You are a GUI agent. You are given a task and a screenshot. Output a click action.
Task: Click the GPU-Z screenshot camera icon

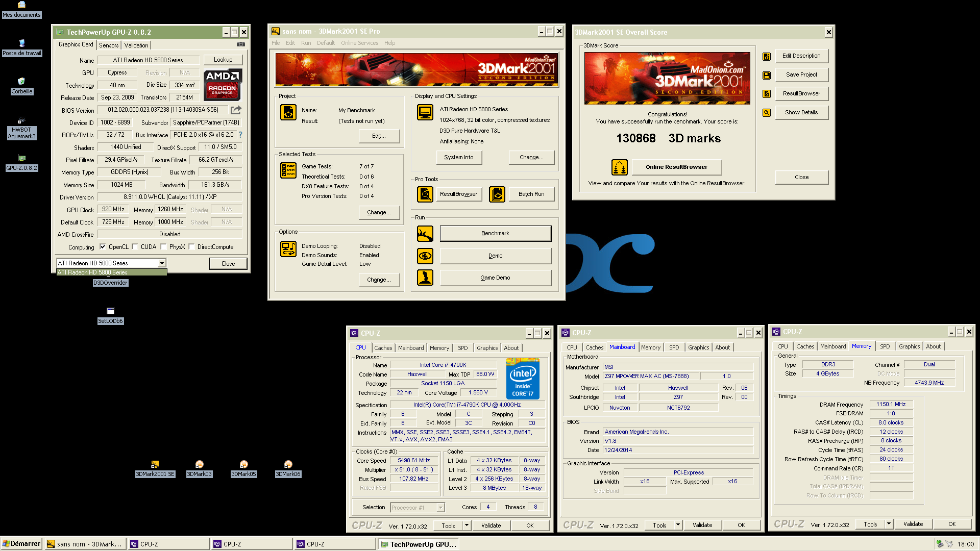241,44
